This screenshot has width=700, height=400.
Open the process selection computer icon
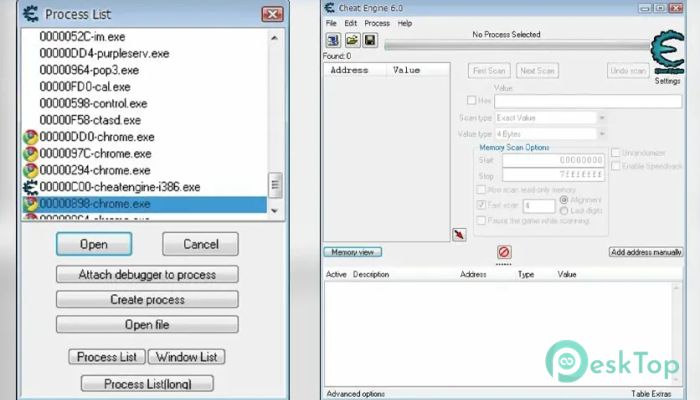pyautogui.click(x=333, y=41)
